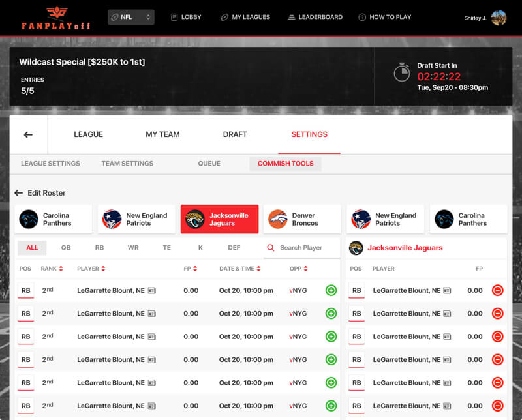
Task: Remove sixth roster player with red minus
Action: tap(497, 406)
